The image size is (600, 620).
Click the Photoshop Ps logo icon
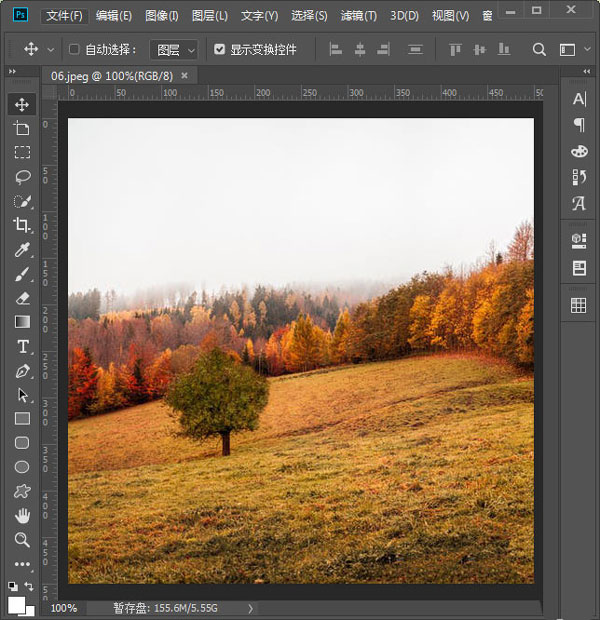(20, 15)
